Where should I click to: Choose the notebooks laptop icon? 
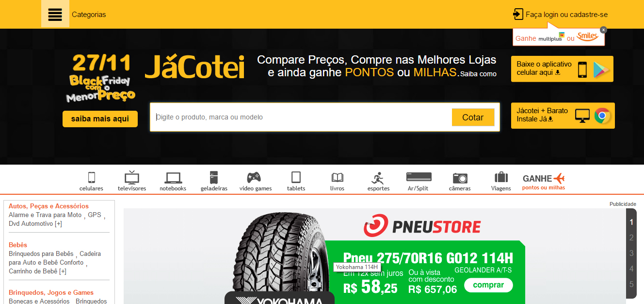[173, 178]
